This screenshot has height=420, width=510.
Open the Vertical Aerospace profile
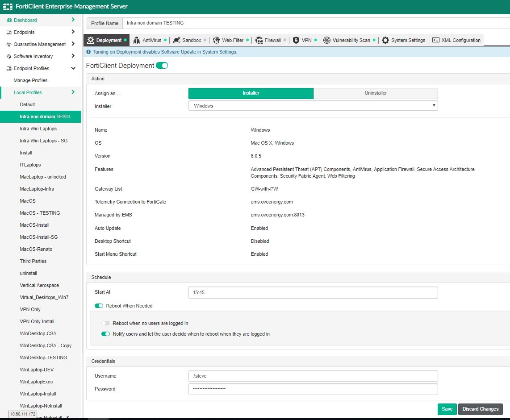point(39,285)
